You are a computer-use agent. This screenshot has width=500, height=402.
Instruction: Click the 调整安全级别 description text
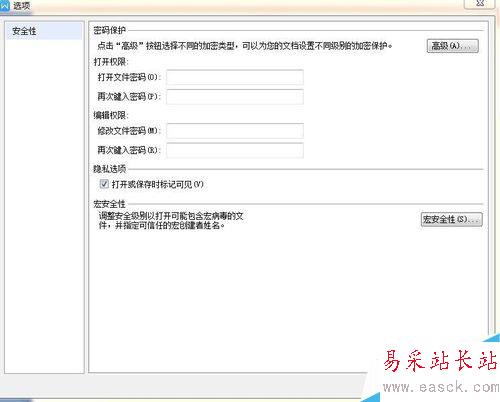click(171, 221)
